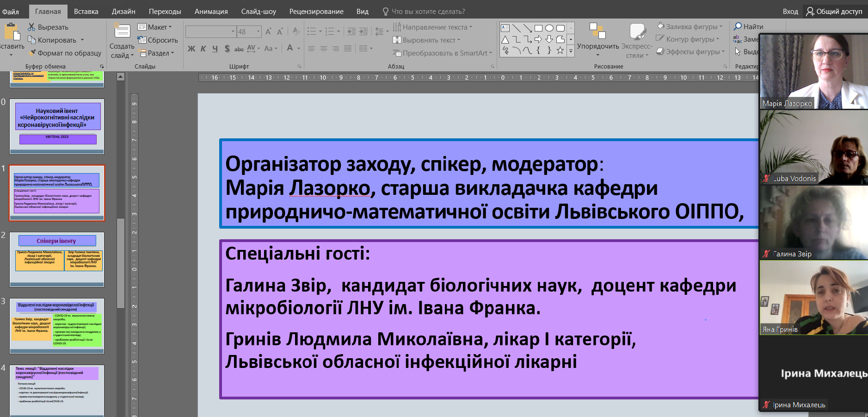868x417 pixels.
Task: Increase font size with the larger A icon
Action: pyautogui.click(x=268, y=31)
